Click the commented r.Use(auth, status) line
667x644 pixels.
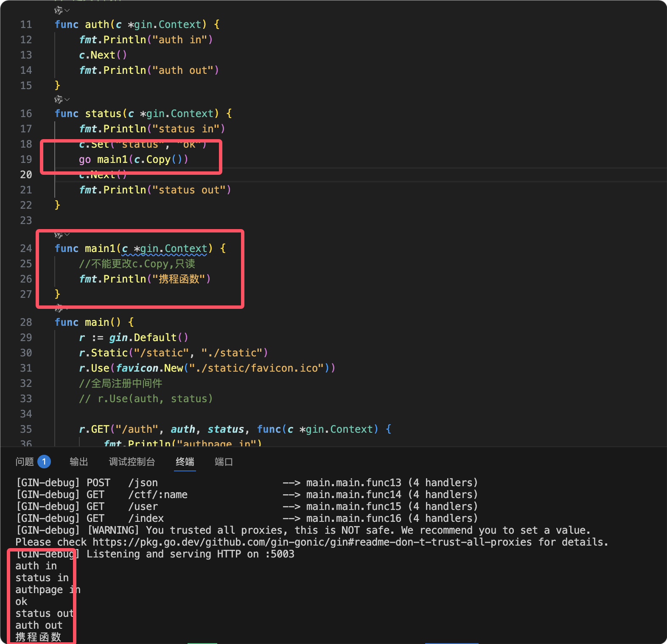tap(146, 399)
